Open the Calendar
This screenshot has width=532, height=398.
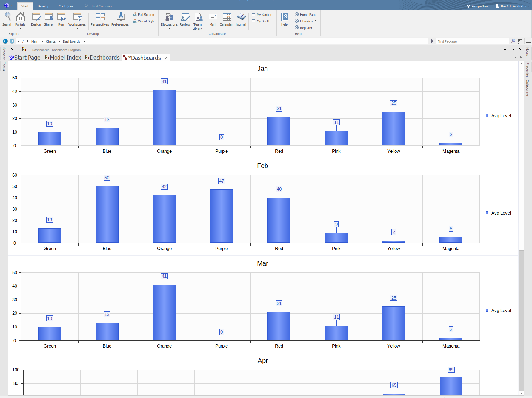click(x=226, y=20)
